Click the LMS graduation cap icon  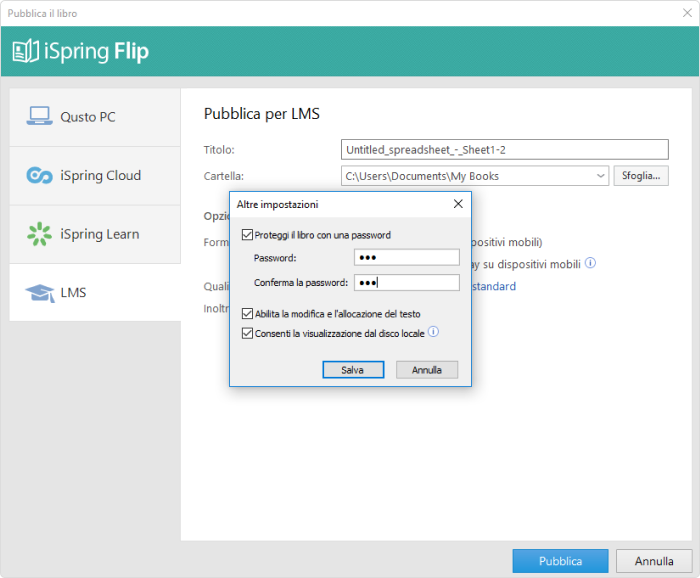(40, 293)
